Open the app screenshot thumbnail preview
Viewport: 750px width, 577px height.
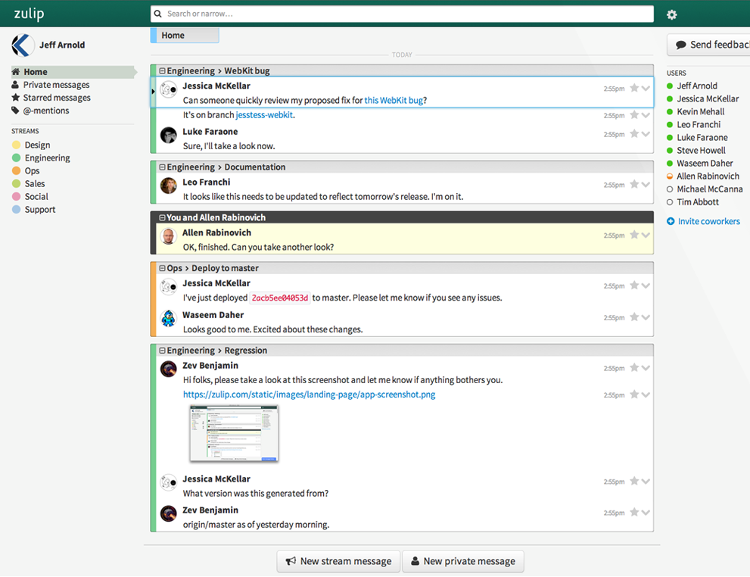click(x=234, y=433)
